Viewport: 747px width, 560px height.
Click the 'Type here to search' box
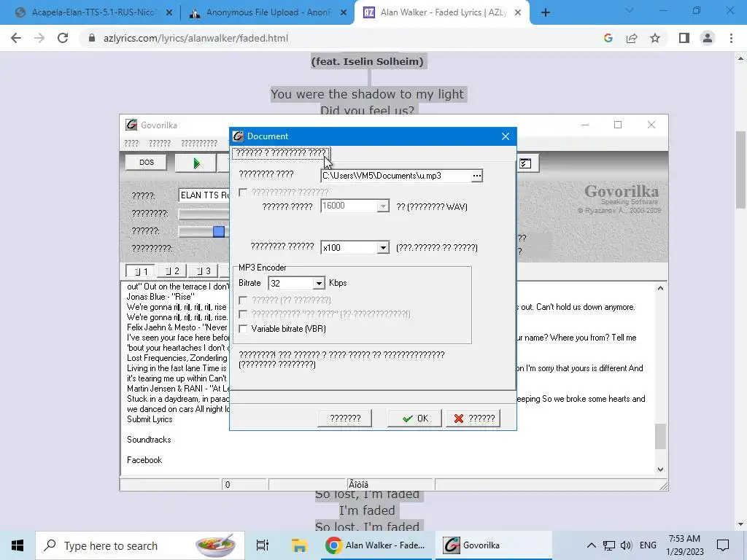tap(139, 545)
